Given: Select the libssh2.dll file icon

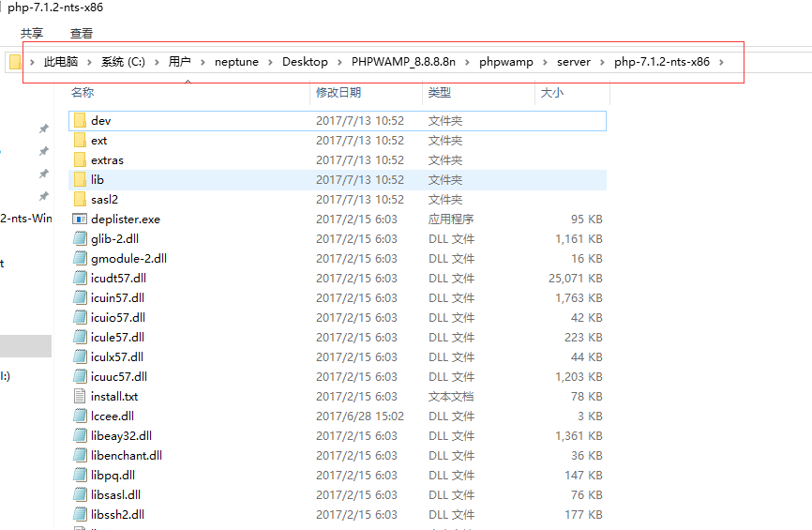Looking at the screenshot, I should tap(80, 514).
